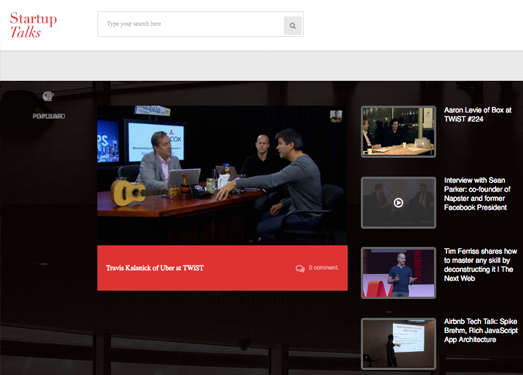This screenshot has width=523, height=375.
Task: Click the gray navigation bar below header
Action: pyautogui.click(x=262, y=65)
